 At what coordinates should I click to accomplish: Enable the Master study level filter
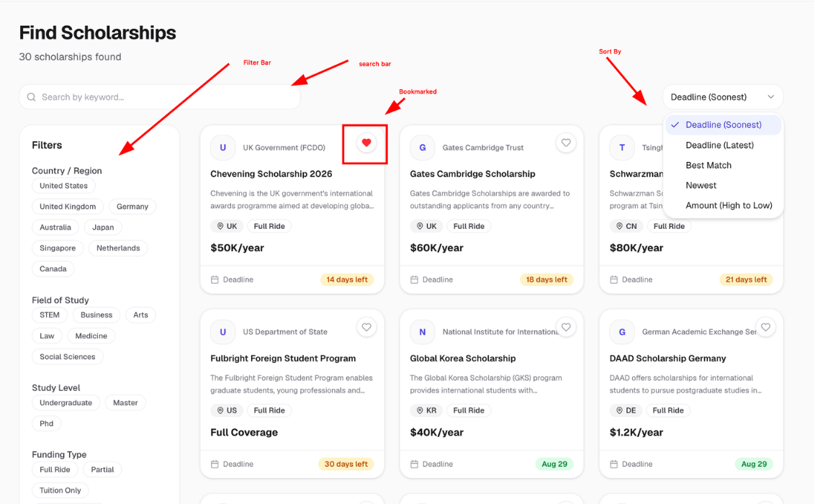coord(125,402)
